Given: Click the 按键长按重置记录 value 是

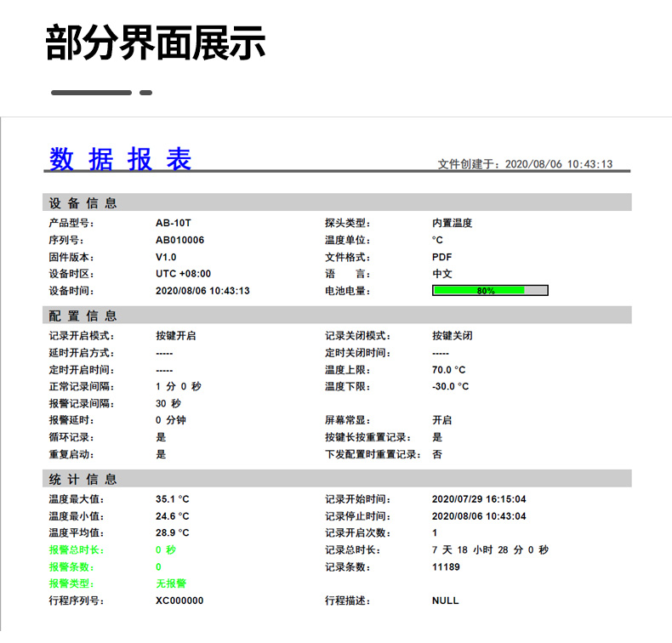Looking at the screenshot, I should pyautogui.click(x=437, y=437).
